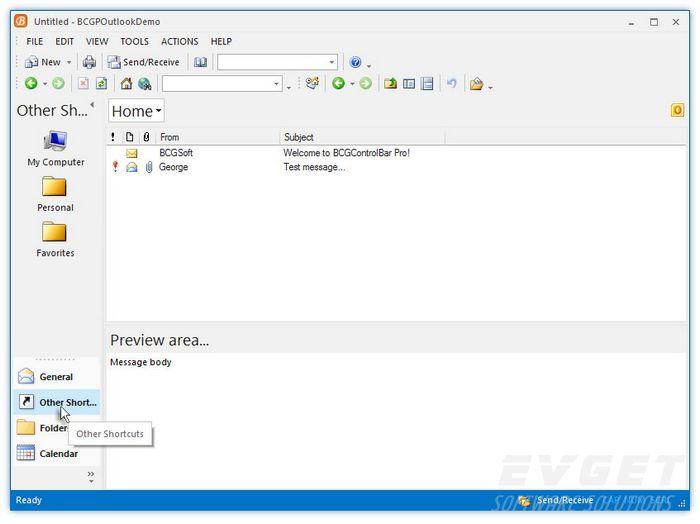Open the TOOLS menu

pos(134,42)
